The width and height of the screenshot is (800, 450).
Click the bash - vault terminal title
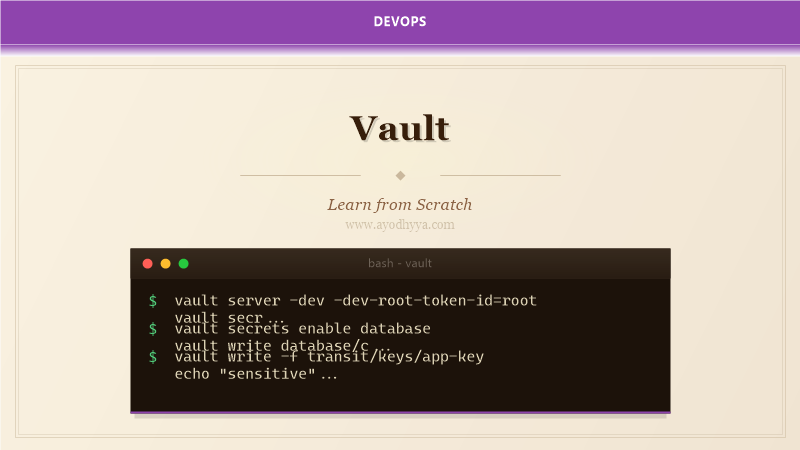point(400,263)
